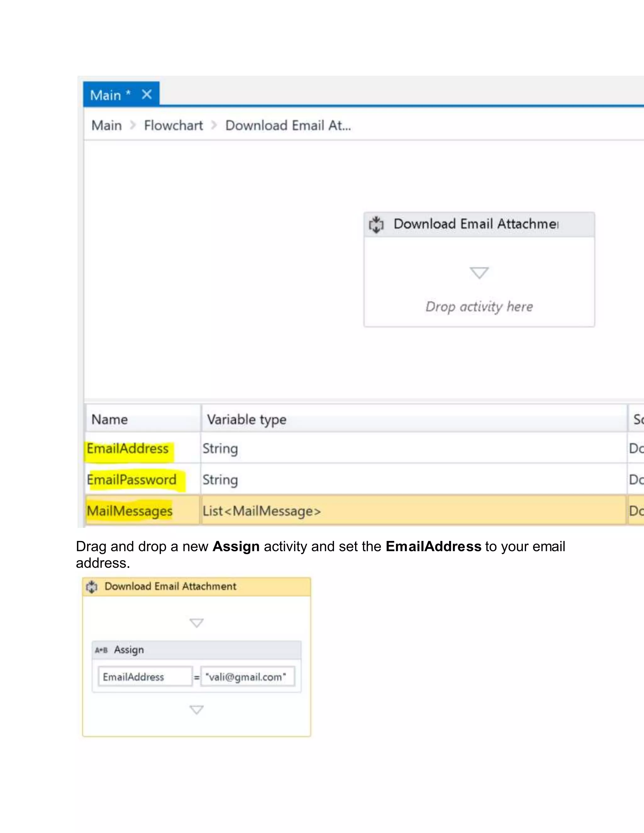Click the sequence icon in upper Download Email Attachment header
Image resolution: width=644 pixels, height=833 pixels.
(376, 225)
